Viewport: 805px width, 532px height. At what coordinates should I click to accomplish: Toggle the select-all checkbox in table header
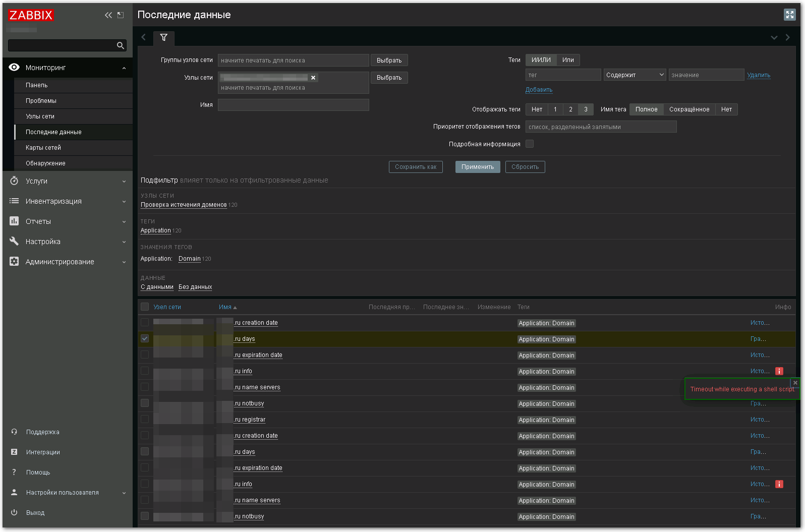145,307
